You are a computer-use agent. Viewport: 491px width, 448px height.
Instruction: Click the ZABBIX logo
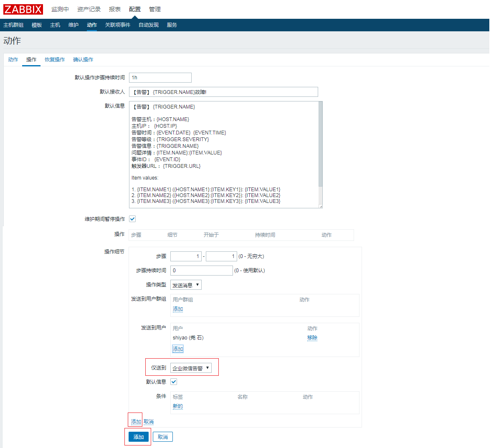click(x=23, y=9)
